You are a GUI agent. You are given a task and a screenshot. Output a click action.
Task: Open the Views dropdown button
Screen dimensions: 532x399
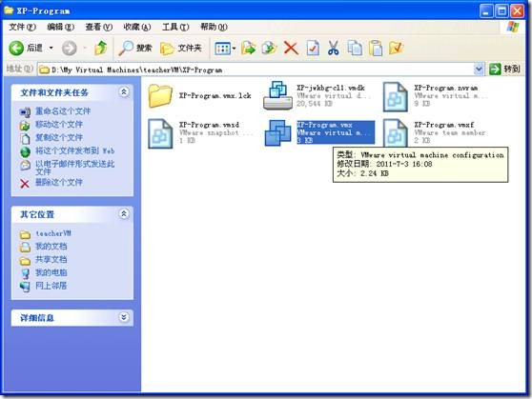[225, 49]
